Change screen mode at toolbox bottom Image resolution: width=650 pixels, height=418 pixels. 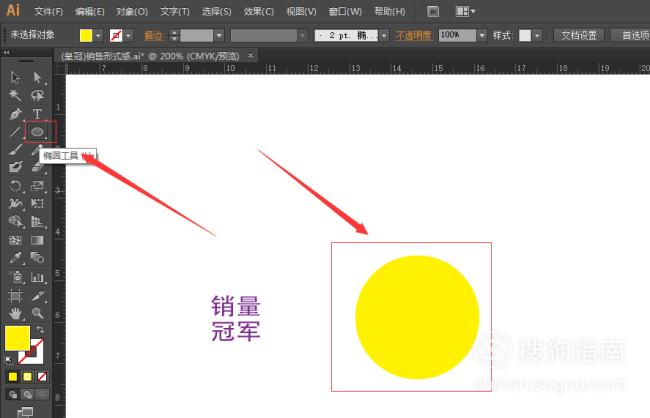(25, 412)
